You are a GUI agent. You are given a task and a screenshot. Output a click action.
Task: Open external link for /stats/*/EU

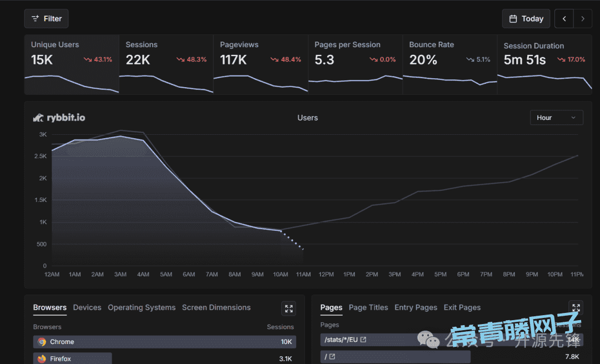tap(363, 340)
